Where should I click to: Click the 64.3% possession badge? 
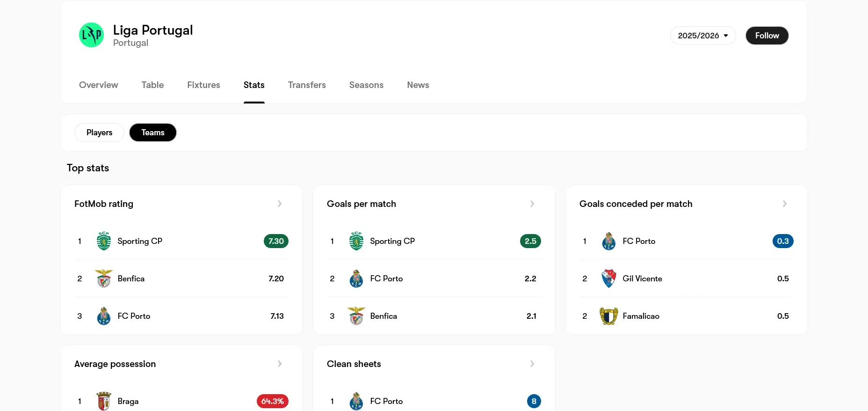tap(273, 401)
